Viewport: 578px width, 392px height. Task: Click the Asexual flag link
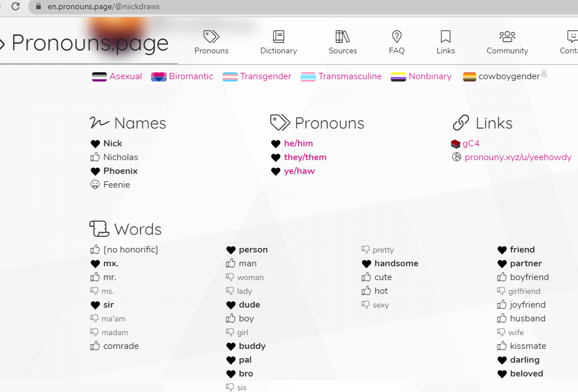125,76
